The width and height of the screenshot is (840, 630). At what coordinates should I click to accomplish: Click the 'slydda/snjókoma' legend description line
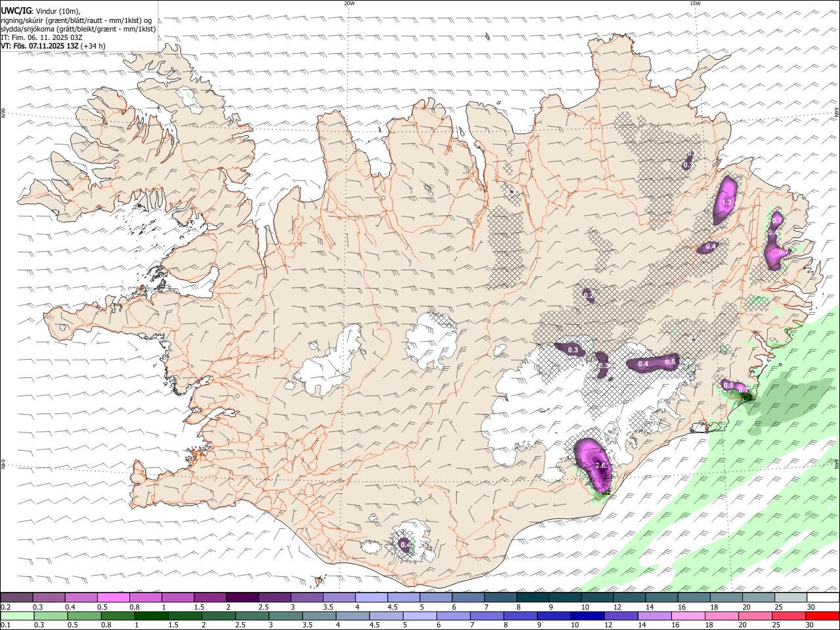pos(78,29)
